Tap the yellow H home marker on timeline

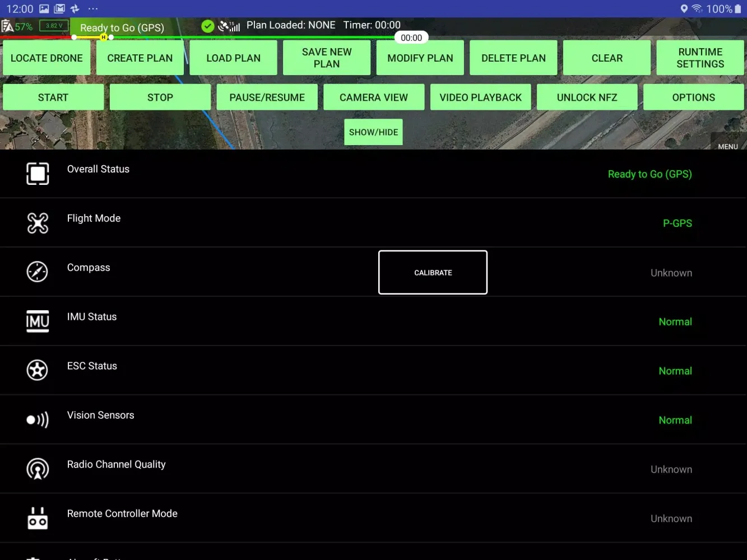click(104, 37)
